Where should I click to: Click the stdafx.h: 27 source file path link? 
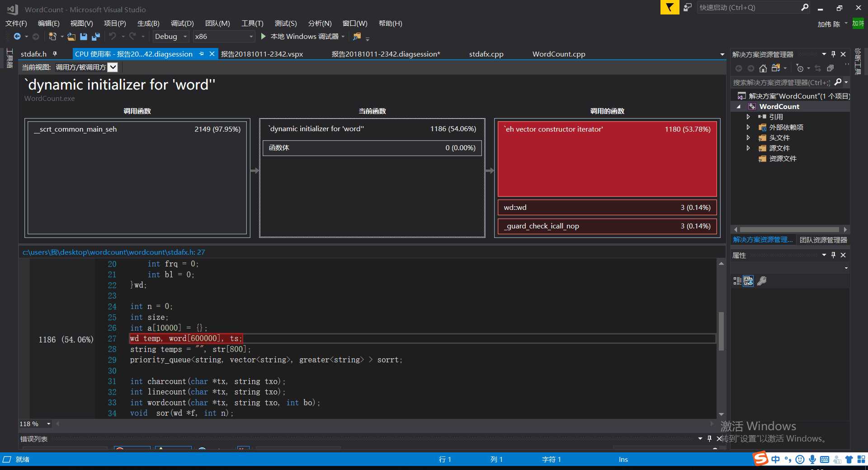[x=114, y=252]
